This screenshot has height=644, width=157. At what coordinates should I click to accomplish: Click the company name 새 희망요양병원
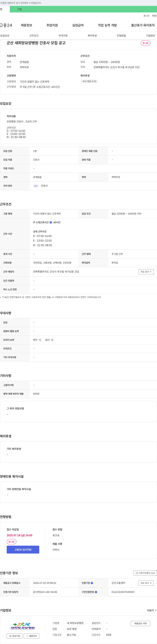click(x=75, y=623)
